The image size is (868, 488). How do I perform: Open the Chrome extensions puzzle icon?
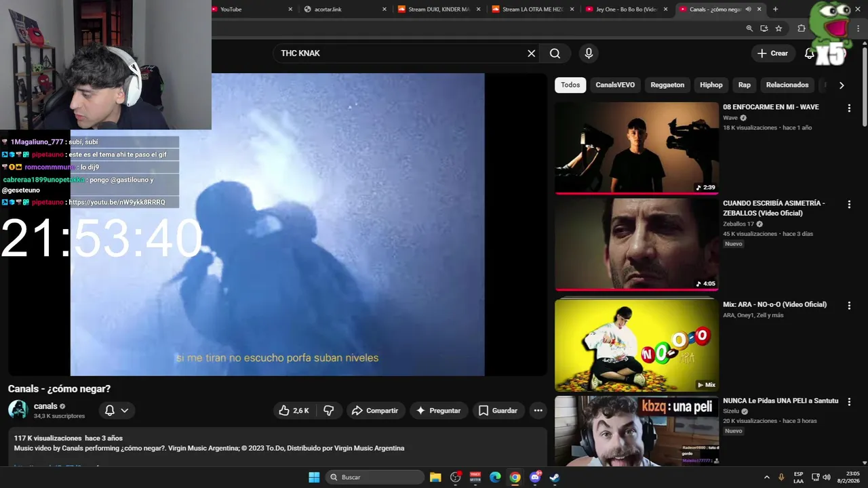[802, 28]
